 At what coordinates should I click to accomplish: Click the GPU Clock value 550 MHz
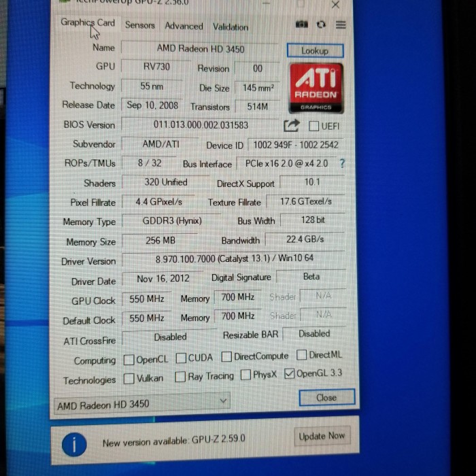(147, 299)
